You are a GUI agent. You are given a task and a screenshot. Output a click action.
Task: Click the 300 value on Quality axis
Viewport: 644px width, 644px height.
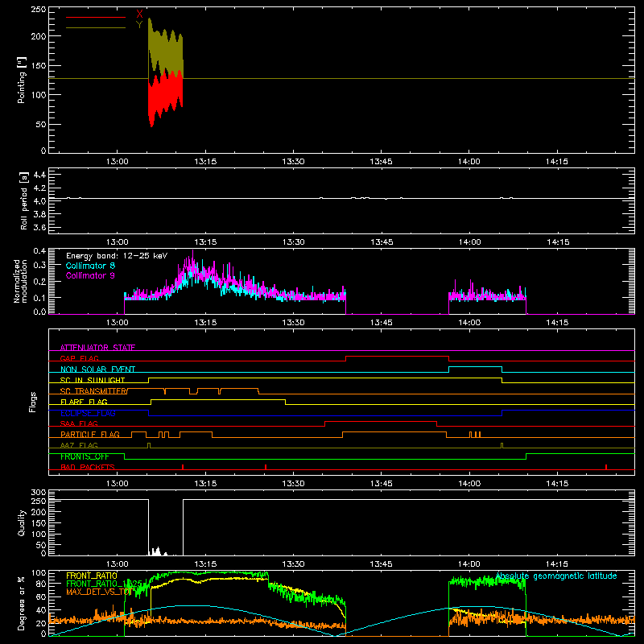pos(39,493)
